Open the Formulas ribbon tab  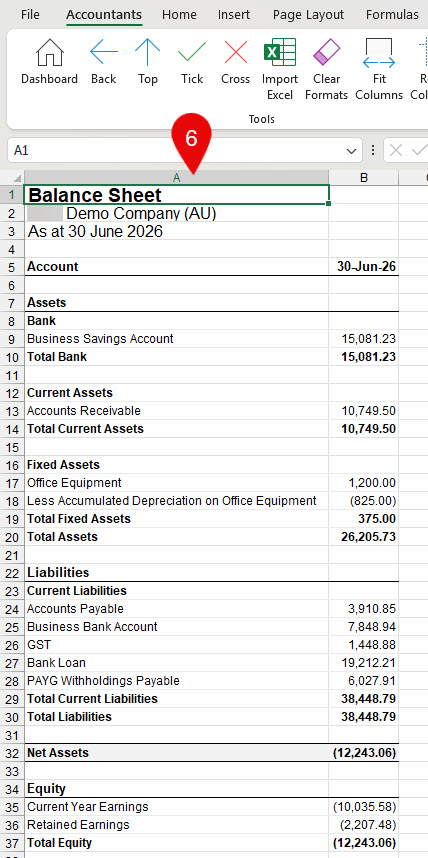coord(392,14)
